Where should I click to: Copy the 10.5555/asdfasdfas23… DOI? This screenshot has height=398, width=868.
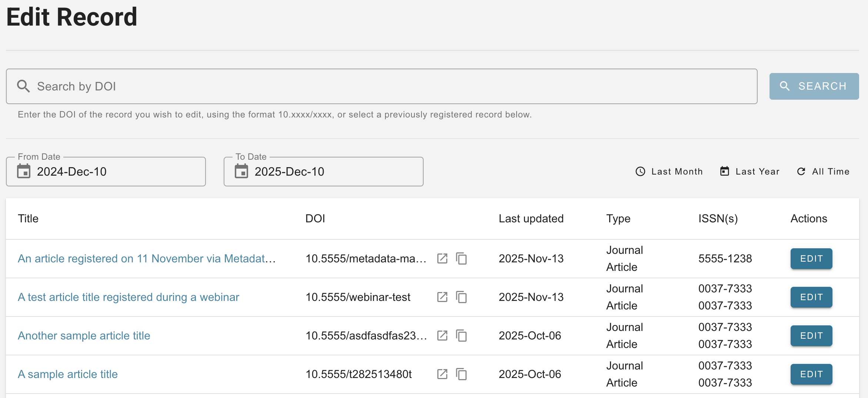[x=461, y=335]
